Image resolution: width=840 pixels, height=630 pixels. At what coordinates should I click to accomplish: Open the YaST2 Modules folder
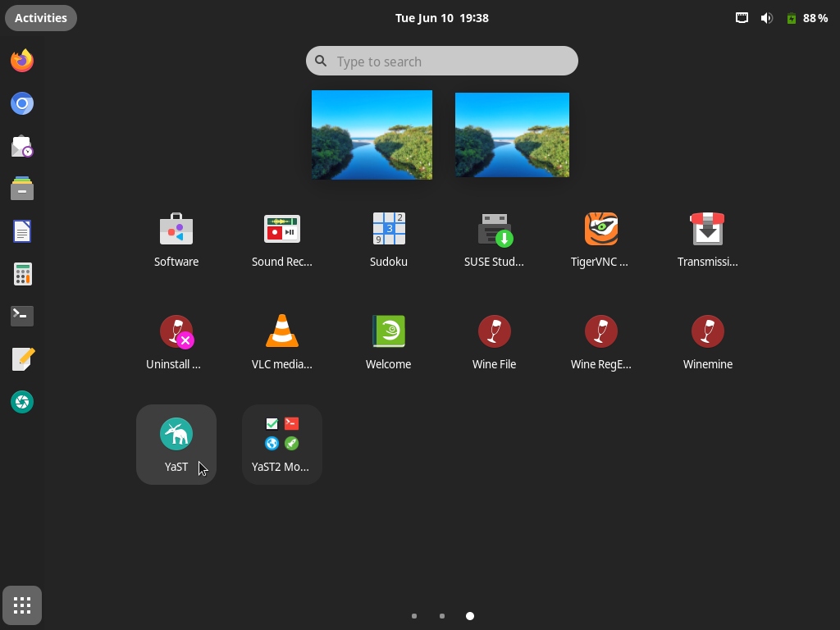point(282,445)
